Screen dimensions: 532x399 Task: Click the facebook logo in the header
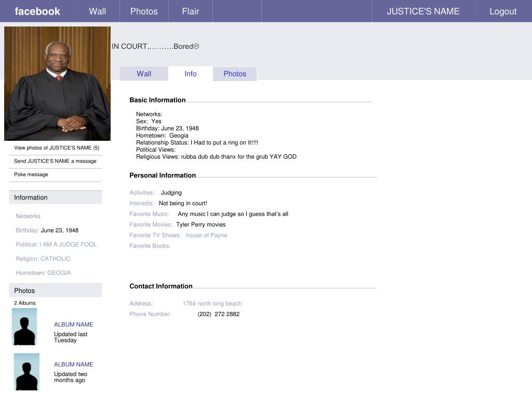[x=37, y=11]
